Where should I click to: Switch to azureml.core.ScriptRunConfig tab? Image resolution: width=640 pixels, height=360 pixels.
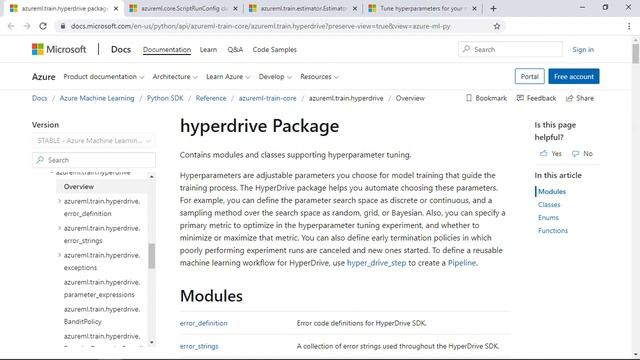182,8
